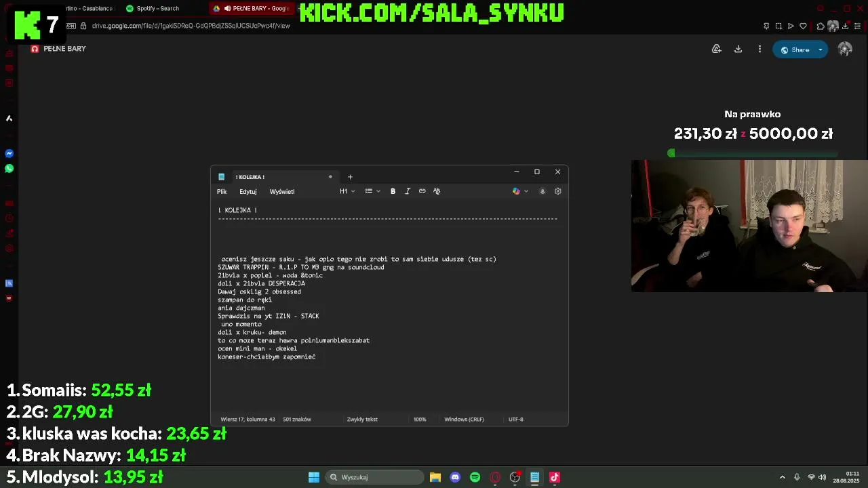Click the line 'uno momento' in Notepad
Screen dimensions: 868x488
coord(241,324)
